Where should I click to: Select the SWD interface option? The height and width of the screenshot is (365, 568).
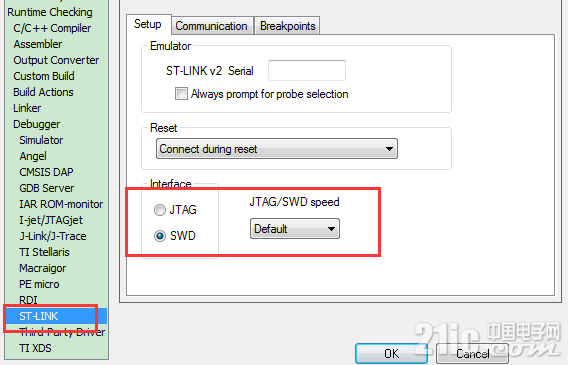160,236
